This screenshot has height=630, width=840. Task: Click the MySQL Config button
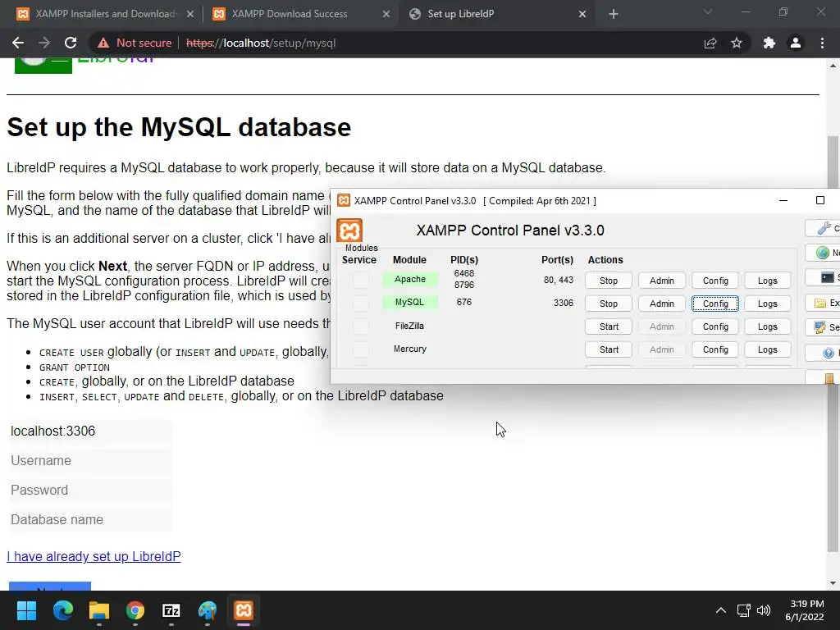tap(715, 304)
